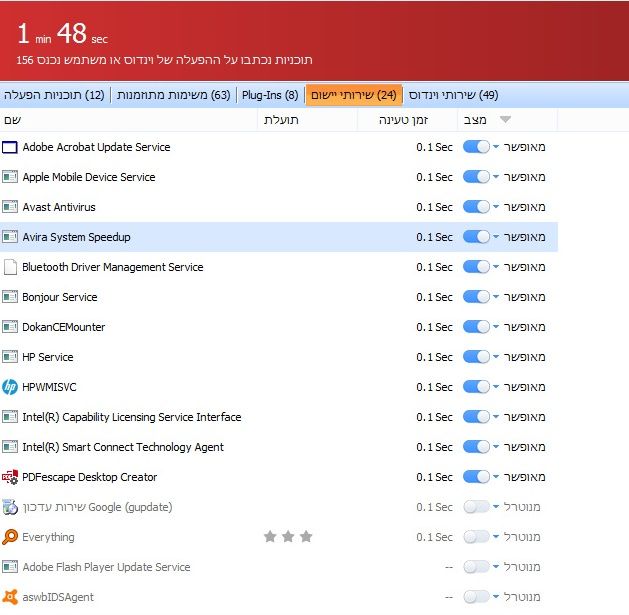Click the Bluetooth Driver Management file icon
The height and width of the screenshot is (615, 629).
point(10,267)
